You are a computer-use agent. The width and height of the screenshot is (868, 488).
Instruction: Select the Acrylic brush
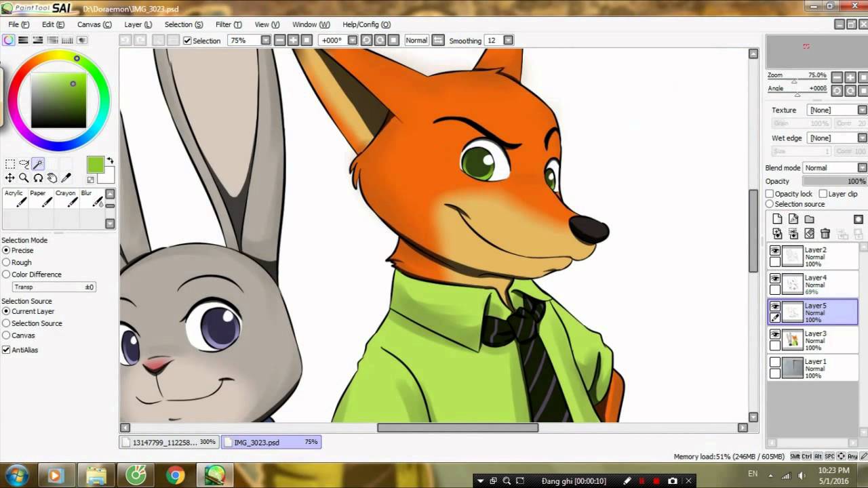15,198
